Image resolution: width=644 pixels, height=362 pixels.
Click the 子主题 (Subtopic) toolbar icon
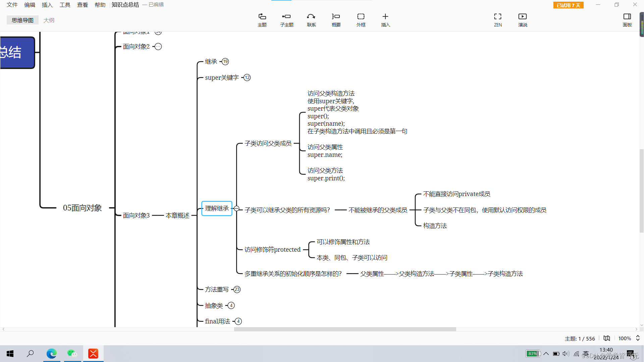tap(287, 20)
